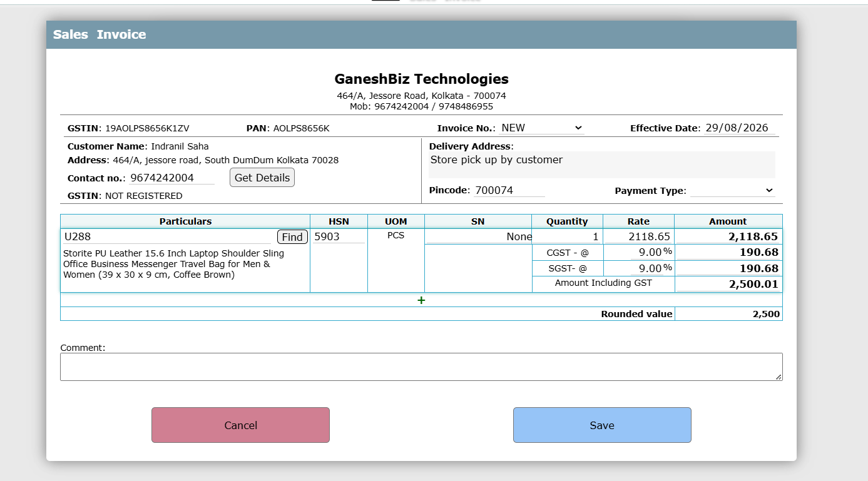Click the customer address 464/A, jessore road text
This screenshot has width=868, height=481.
pyautogui.click(x=225, y=160)
